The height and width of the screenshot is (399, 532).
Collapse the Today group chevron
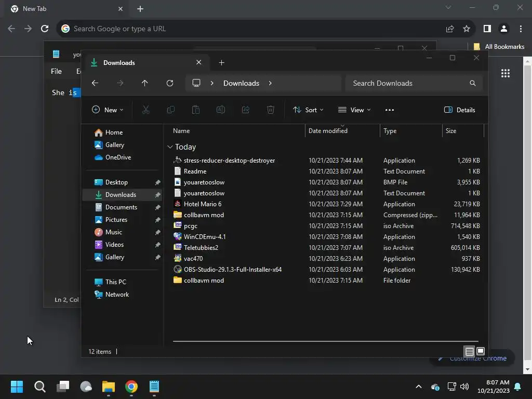pyautogui.click(x=170, y=147)
